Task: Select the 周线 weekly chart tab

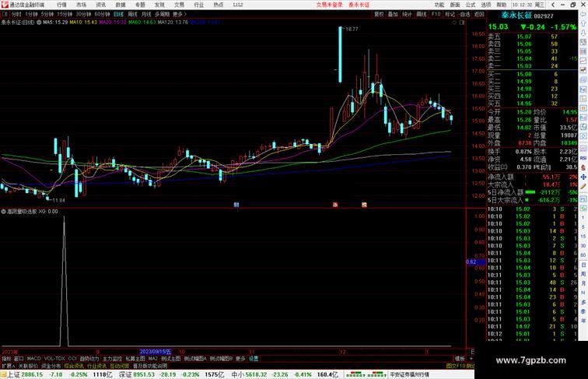Action: coord(133,14)
